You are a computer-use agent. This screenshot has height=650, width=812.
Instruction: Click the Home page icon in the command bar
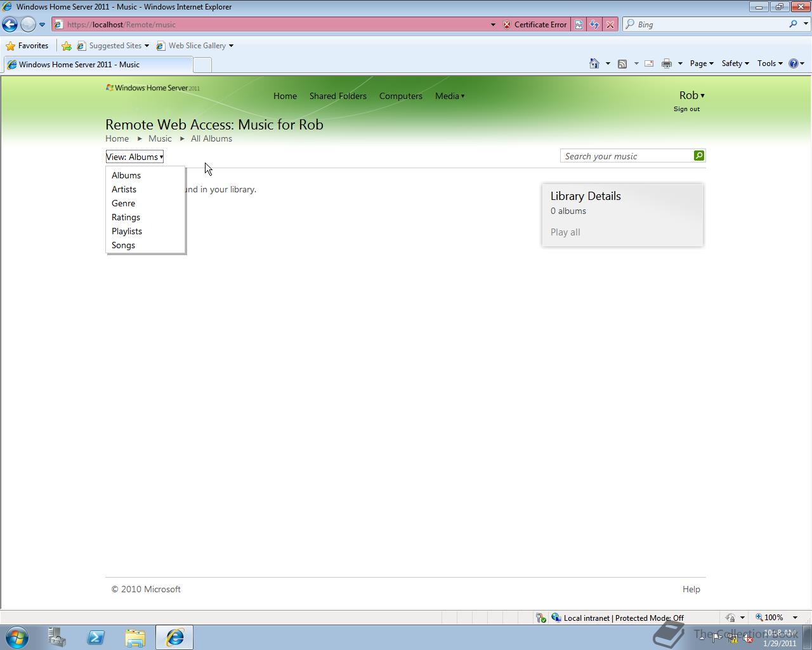[594, 63]
